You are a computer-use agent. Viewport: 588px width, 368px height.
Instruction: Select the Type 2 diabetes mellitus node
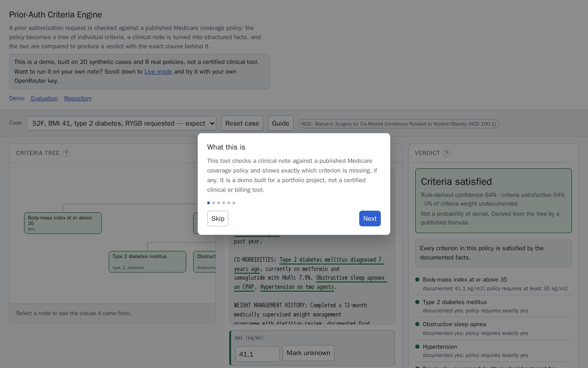[147, 262]
